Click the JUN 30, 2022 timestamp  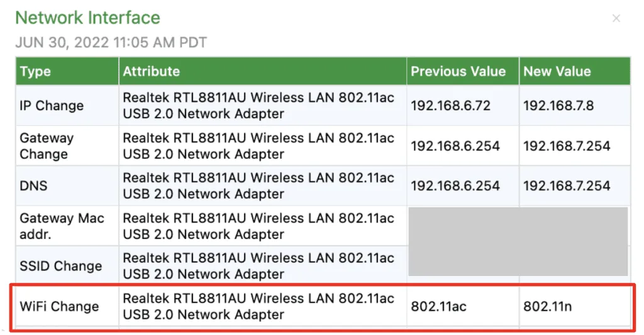(111, 43)
